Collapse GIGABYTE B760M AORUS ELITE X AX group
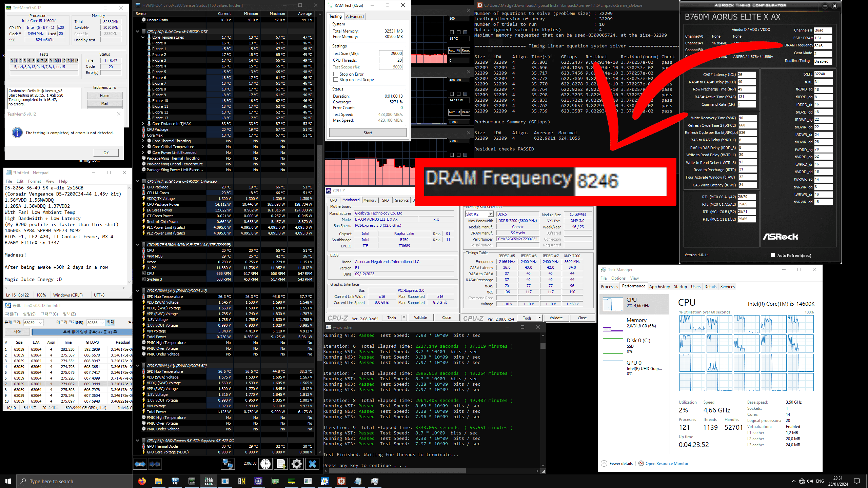Viewport: 868px width, 488px height. point(137,244)
